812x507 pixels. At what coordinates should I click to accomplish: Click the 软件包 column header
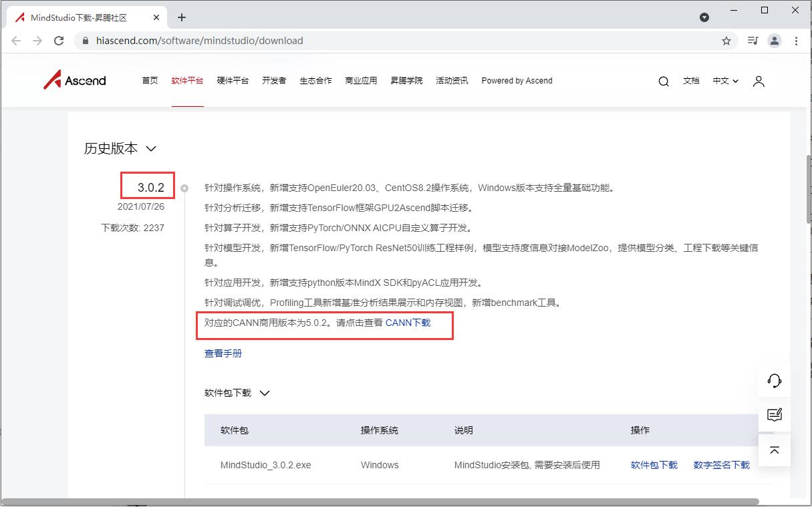(x=235, y=430)
